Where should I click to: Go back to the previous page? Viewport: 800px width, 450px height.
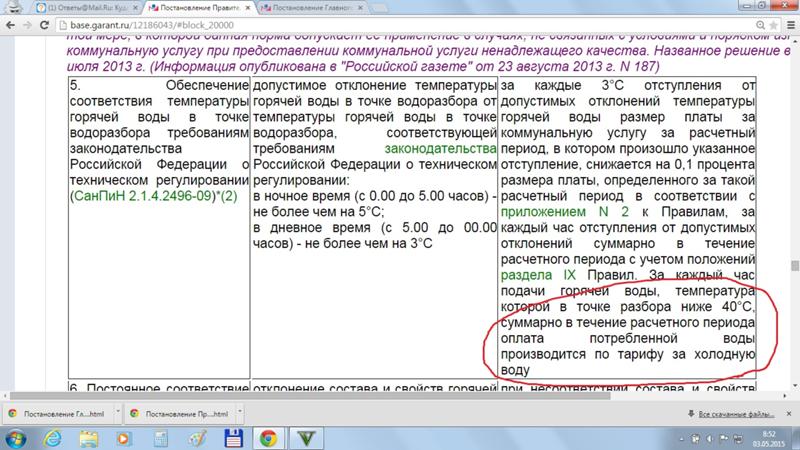click(10, 25)
